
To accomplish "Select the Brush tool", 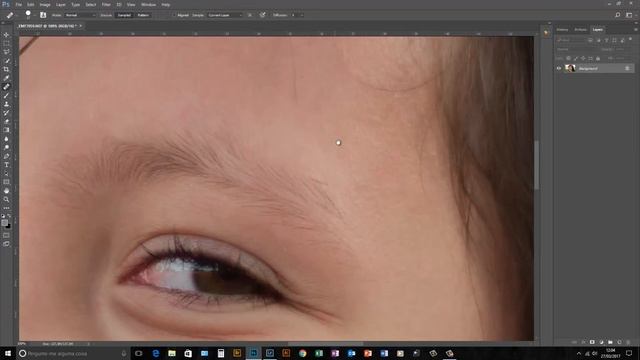I will click(x=6, y=95).
